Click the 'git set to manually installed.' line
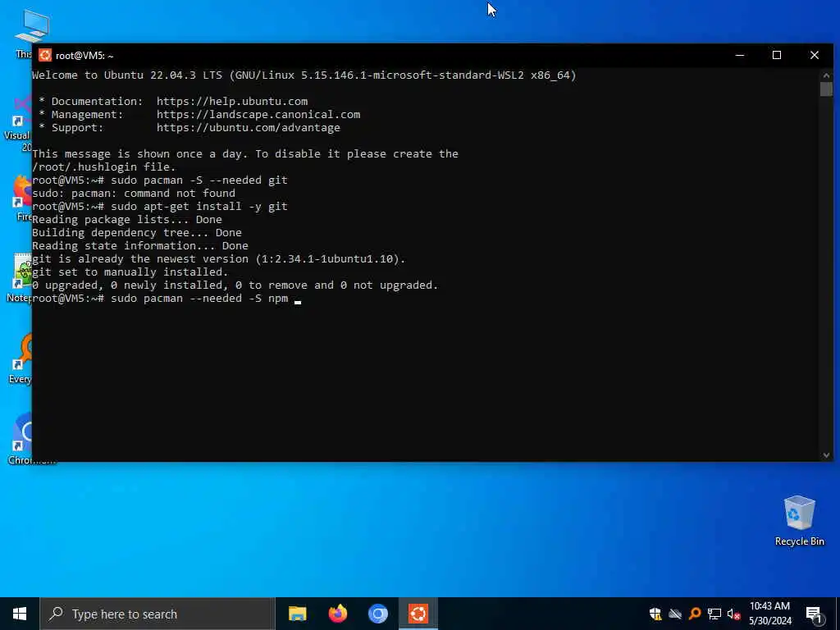Screen dimensions: 840x630 (130, 272)
